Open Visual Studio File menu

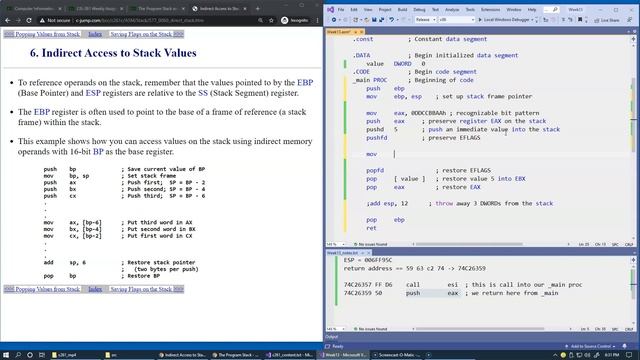pyautogui.click(x=341, y=9)
